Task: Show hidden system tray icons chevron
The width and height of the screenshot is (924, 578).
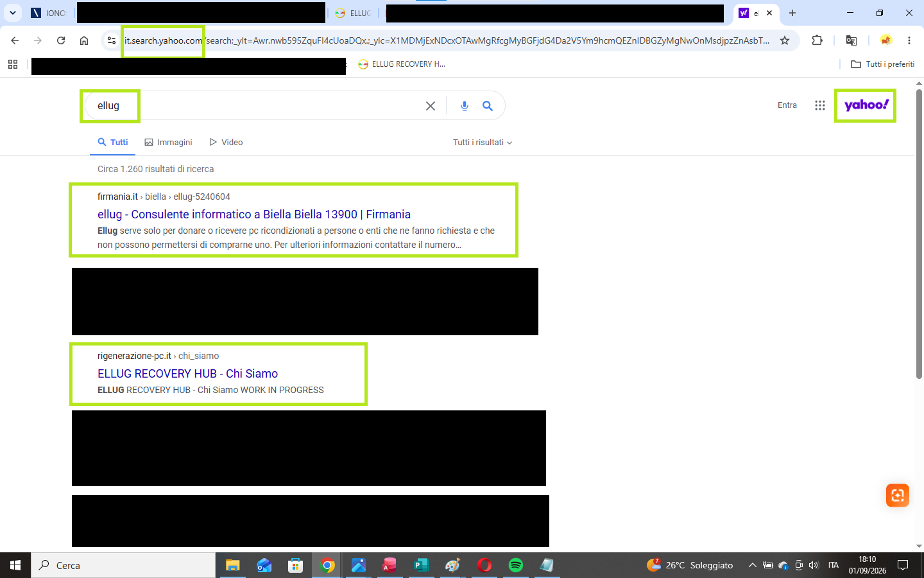Action: [752, 565]
